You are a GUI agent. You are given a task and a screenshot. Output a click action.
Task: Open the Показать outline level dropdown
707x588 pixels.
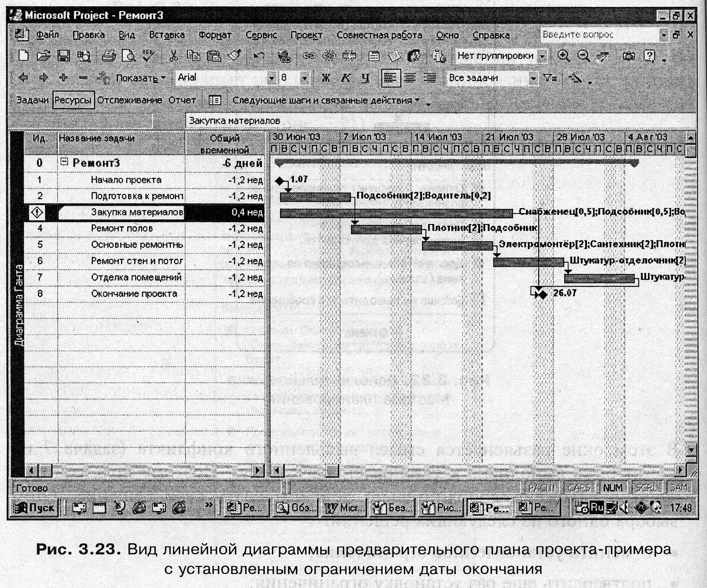pyautogui.click(x=141, y=78)
